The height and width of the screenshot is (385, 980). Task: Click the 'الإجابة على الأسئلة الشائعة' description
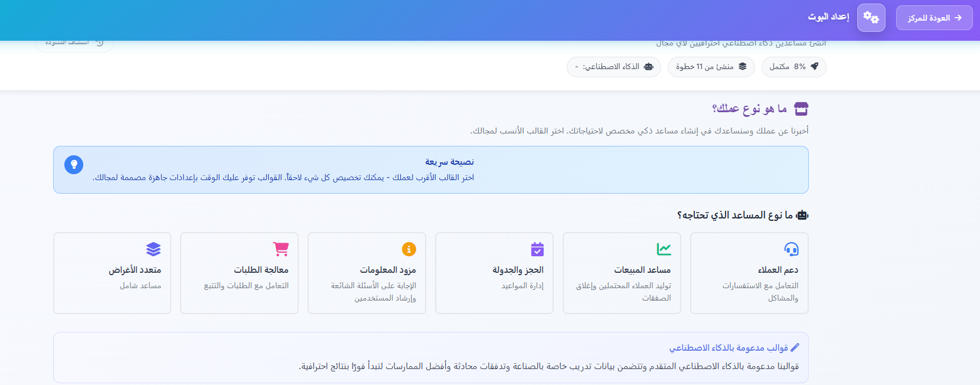pos(374,286)
